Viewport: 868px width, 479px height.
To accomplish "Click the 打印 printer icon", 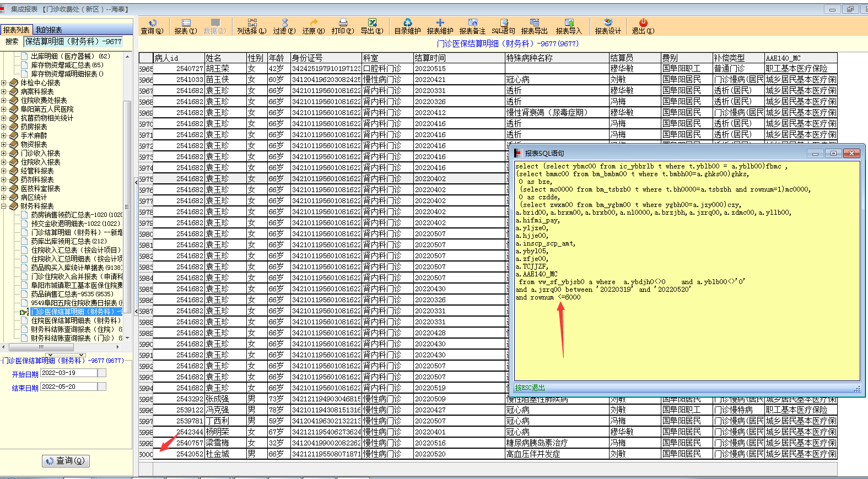I will point(343,23).
